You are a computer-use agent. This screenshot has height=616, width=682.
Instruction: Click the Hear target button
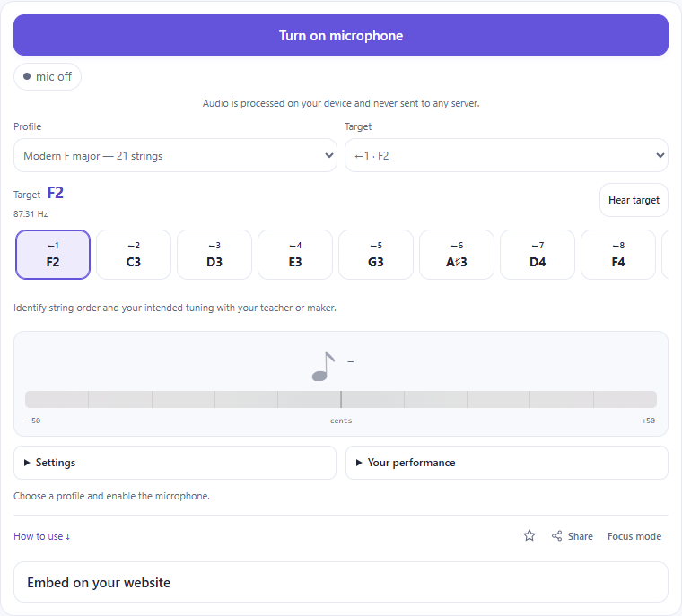pos(634,200)
